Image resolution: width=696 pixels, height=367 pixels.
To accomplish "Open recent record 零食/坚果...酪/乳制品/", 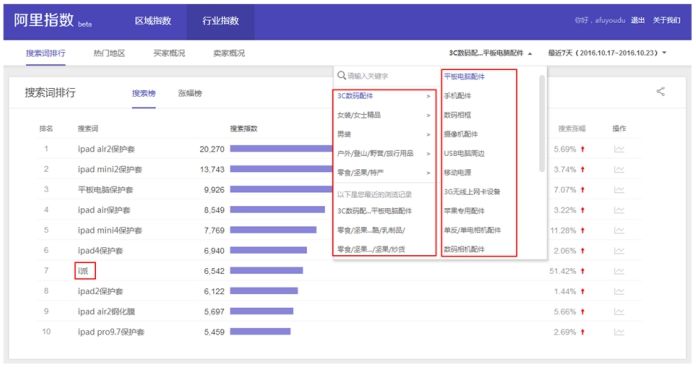I will coord(371,230).
